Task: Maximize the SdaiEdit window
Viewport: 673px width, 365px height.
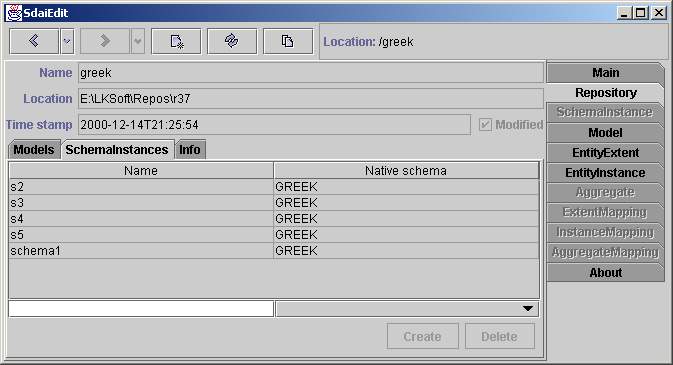Action: tap(640, 13)
